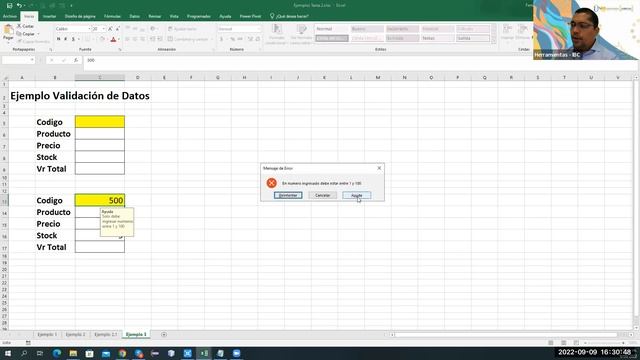Click the Undo arrow icon
Screen dimensions: 640x360
[x=19, y=5]
